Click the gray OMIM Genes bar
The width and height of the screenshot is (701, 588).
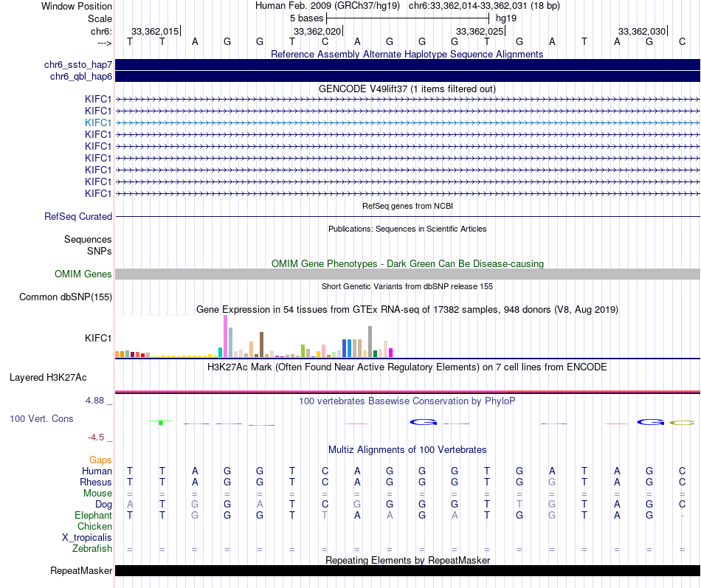407,274
